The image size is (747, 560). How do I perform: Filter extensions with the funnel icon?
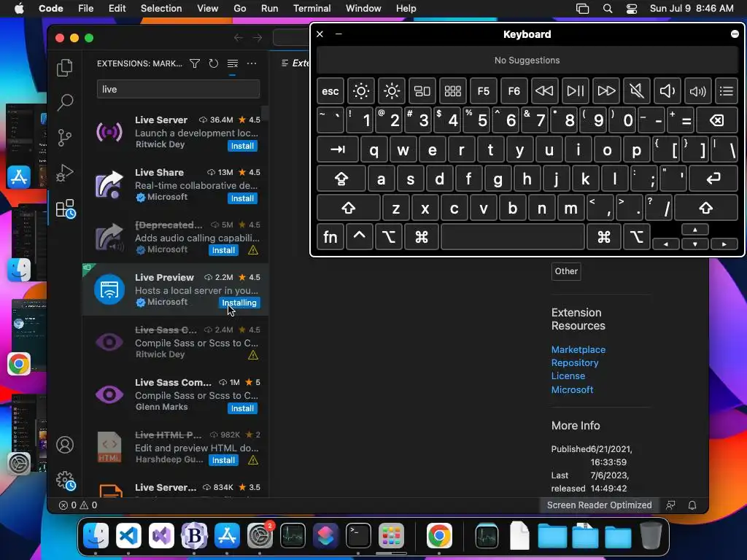[x=194, y=63]
